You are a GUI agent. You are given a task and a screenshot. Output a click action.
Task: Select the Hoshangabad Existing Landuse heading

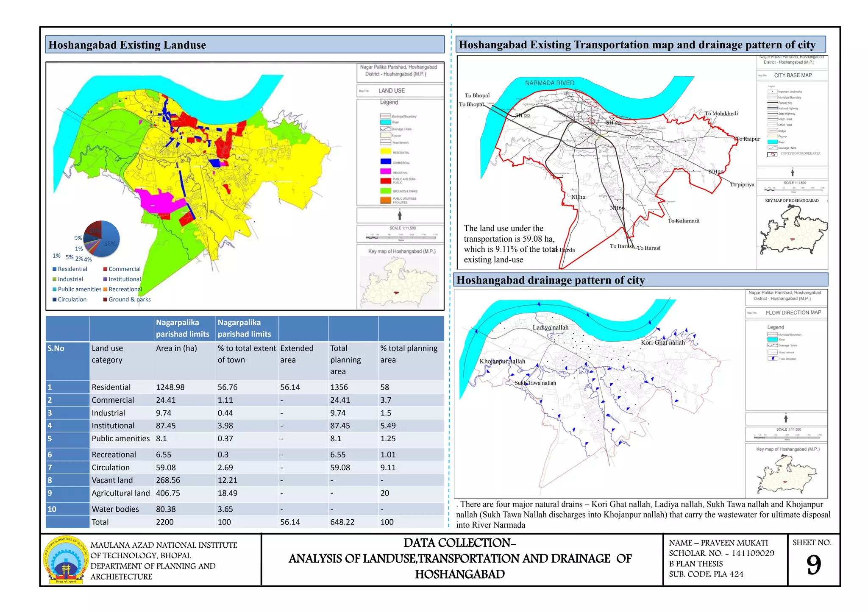(127, 45)
